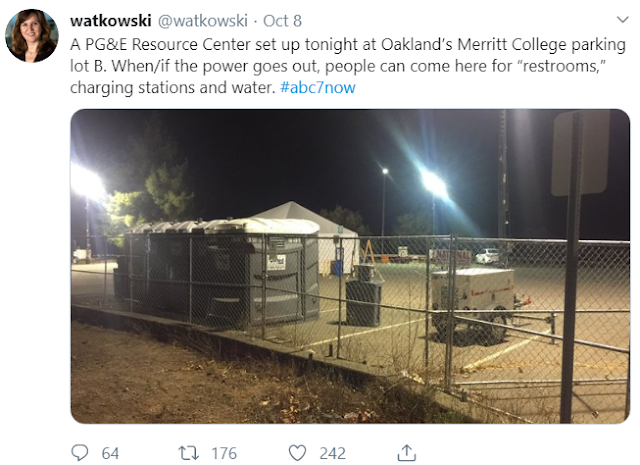Image resolution: width=640 pixels, height=465 pixels.
Task: Open the attached nighttime parking lot photo
Action: (x=350, y=265)
